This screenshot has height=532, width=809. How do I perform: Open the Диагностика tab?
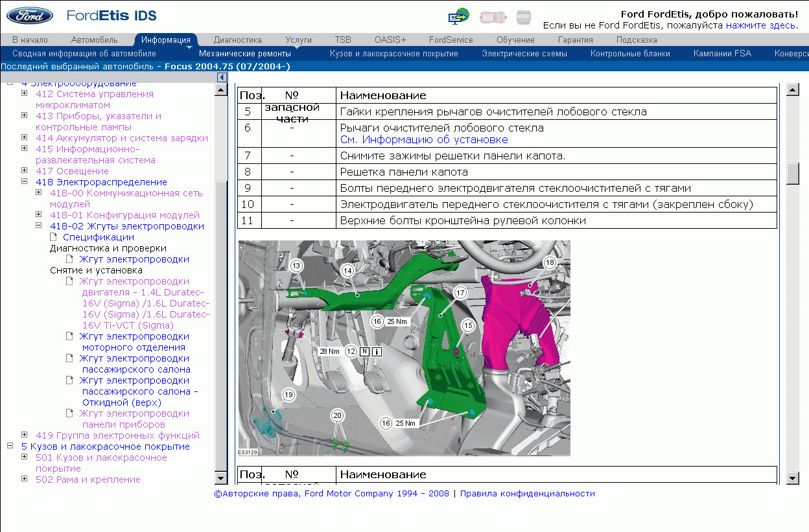[x=237, y=40]
